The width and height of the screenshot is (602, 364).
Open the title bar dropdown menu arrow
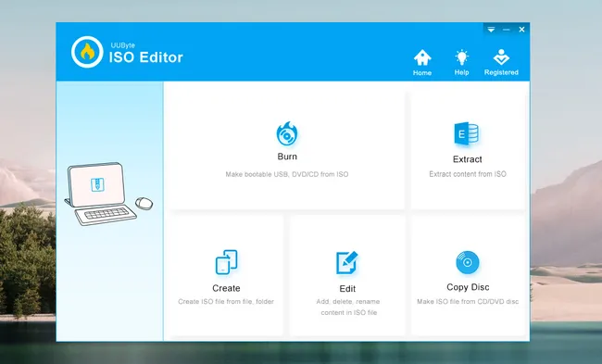tap(491, 30)
